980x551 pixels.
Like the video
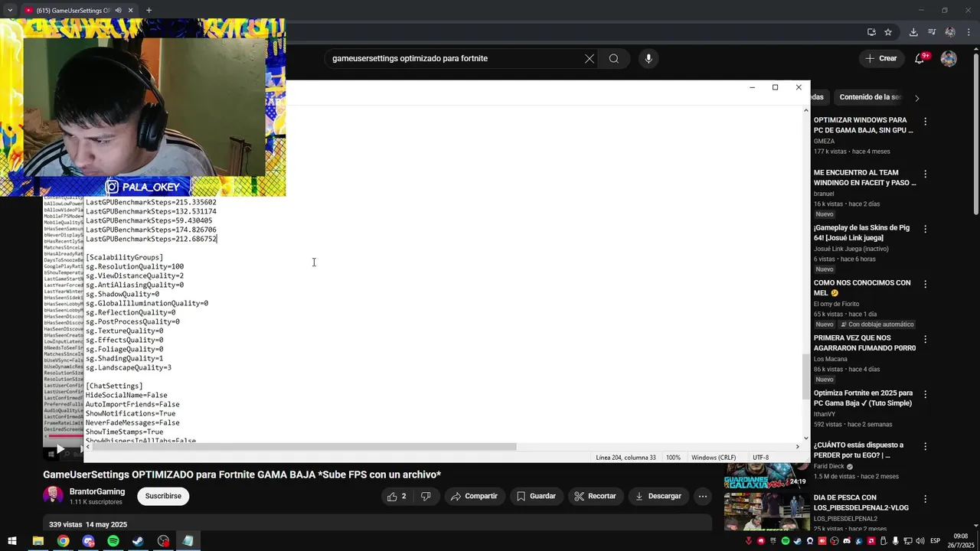click(x=397, y=496)
